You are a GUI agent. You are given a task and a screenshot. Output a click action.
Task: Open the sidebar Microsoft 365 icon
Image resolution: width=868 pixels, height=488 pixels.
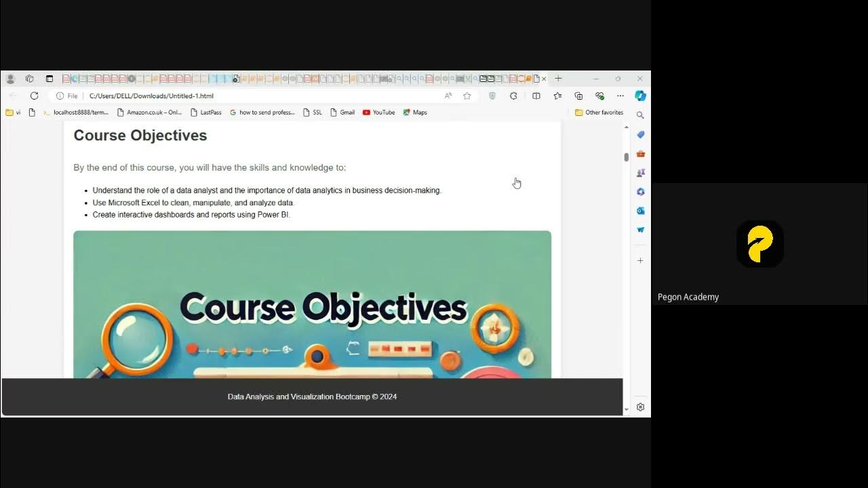pyautogui.click(x=640, y=192)
